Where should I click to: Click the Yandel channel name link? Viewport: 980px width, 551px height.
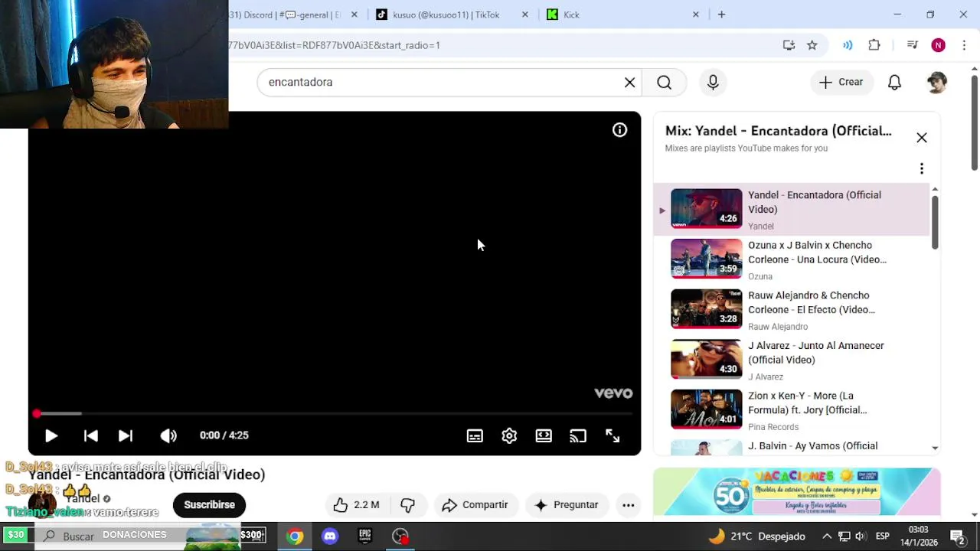pyautogui.click(x=82, y=498)
